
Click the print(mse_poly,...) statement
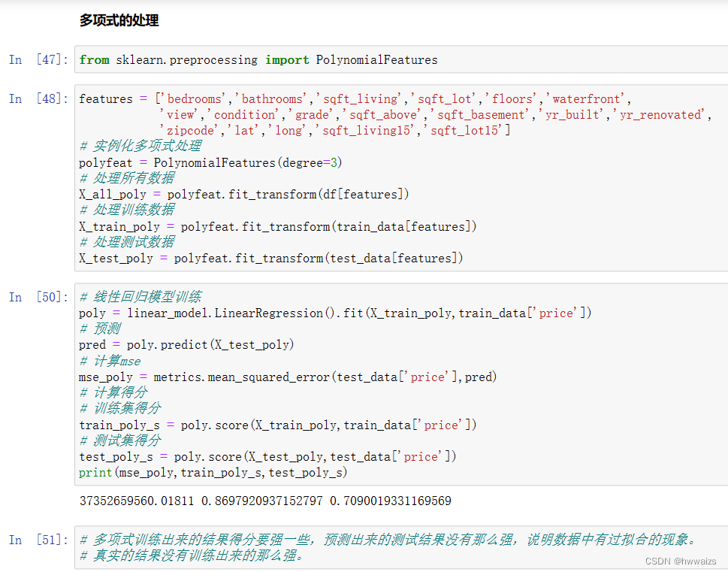point(213,473)
